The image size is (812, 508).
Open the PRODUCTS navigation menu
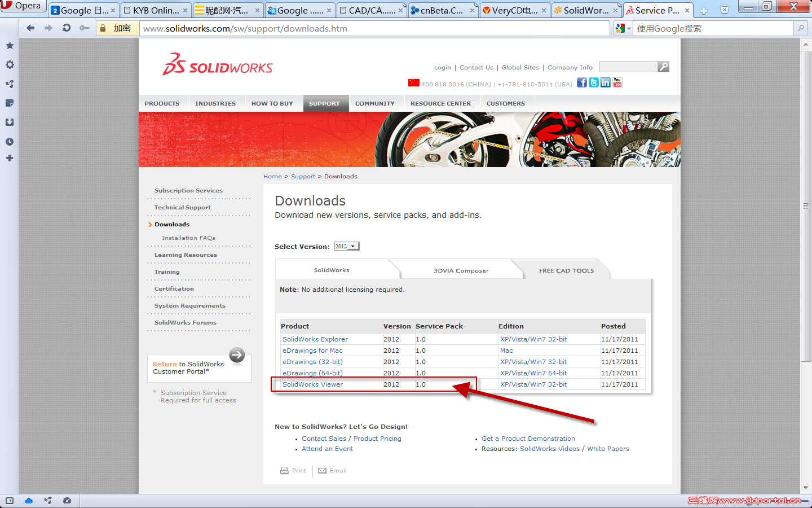(162, 103)
